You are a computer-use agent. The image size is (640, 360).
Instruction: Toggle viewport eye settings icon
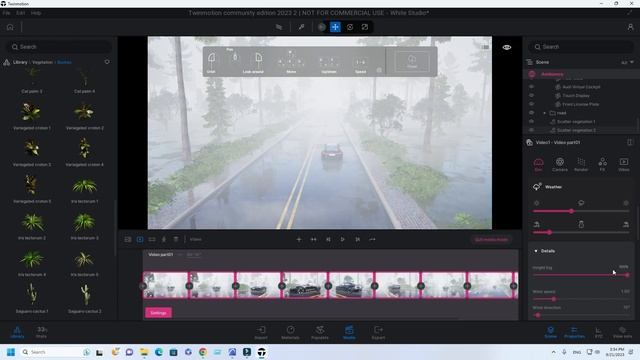[x=507, y=47]
